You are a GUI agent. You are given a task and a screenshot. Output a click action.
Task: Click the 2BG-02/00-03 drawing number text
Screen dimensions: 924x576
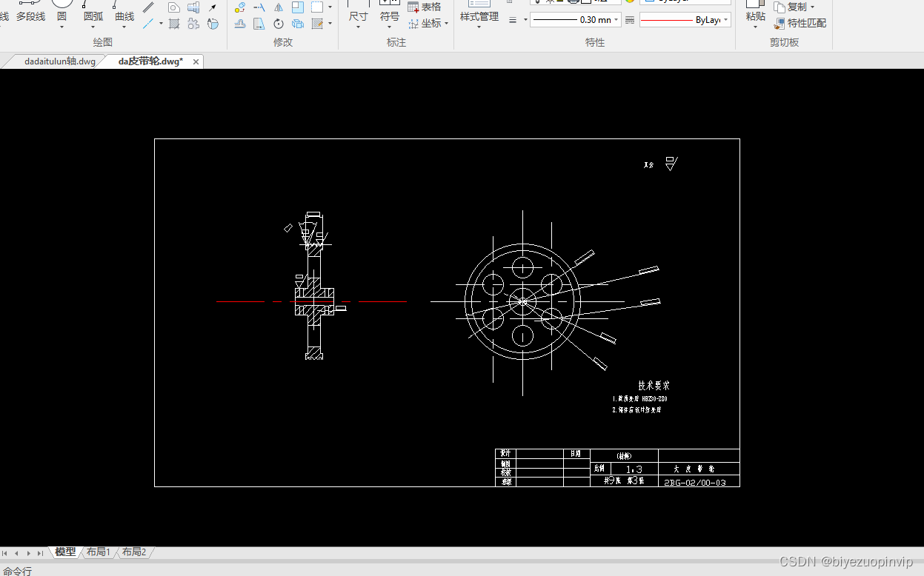click(694, 483)
